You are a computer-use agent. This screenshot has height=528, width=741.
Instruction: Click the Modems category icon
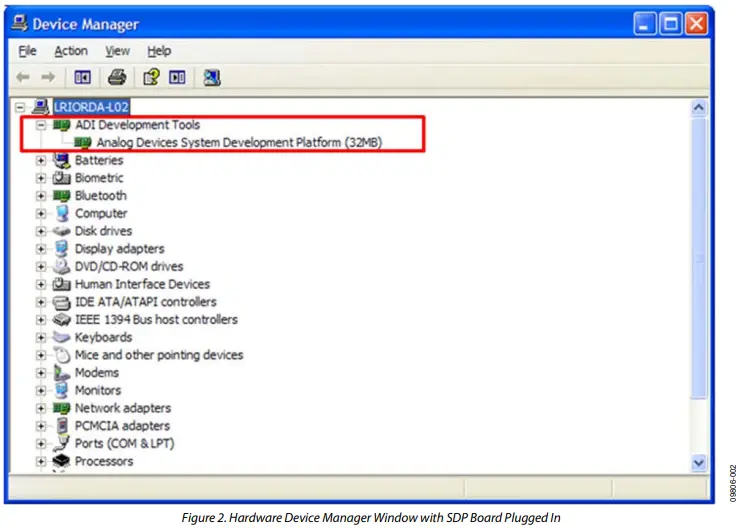[x=61, y=373]
